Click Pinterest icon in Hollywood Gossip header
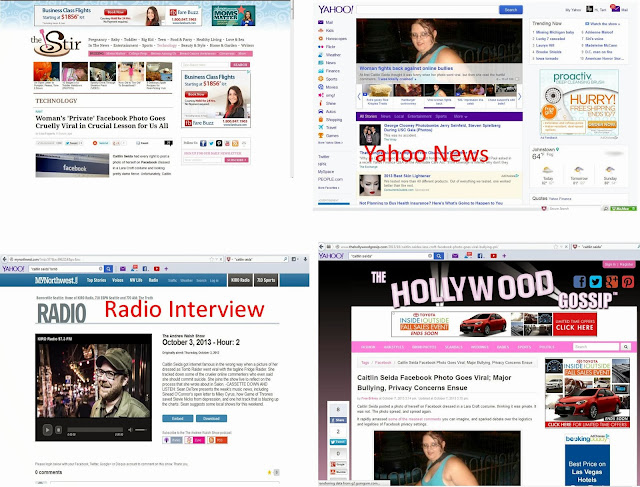This screenshot has width=640, height=487. tap(628, 281)
